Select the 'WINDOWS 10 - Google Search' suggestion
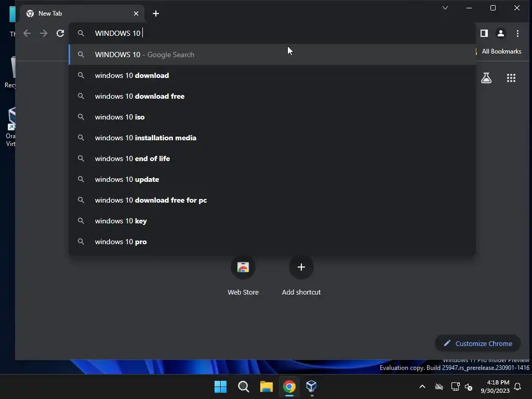This screenshot has height=399, width=532. pyautogui.click(x=272, y=54)
